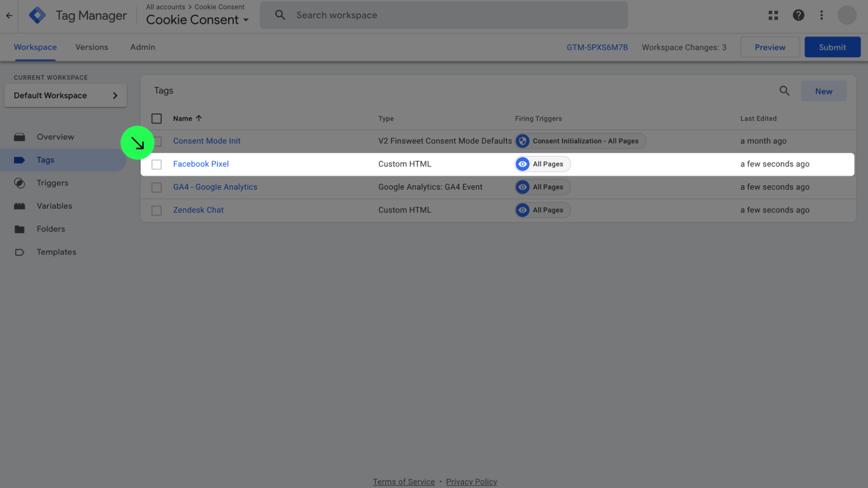Select the Zendesk Chat tag checkbox
868x488 pixels.
[x=156, y=211]
